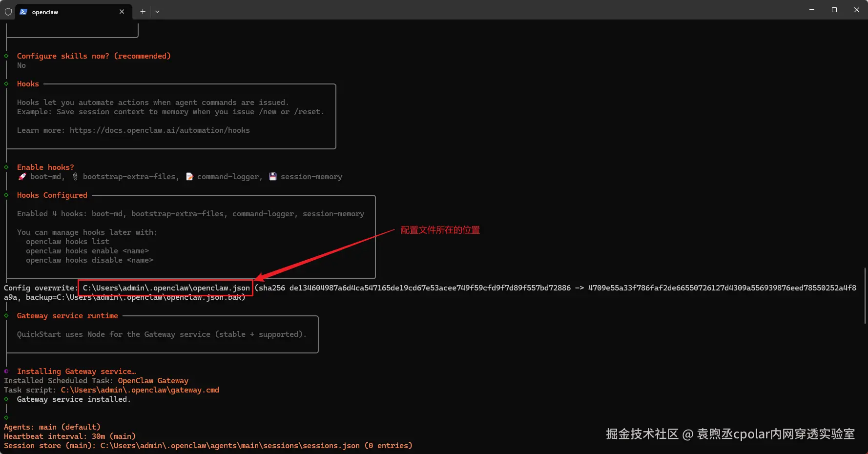
Task: Click the floppy disk icon beside session-memory
Action: pyautogui.click(x=273, y=177)
